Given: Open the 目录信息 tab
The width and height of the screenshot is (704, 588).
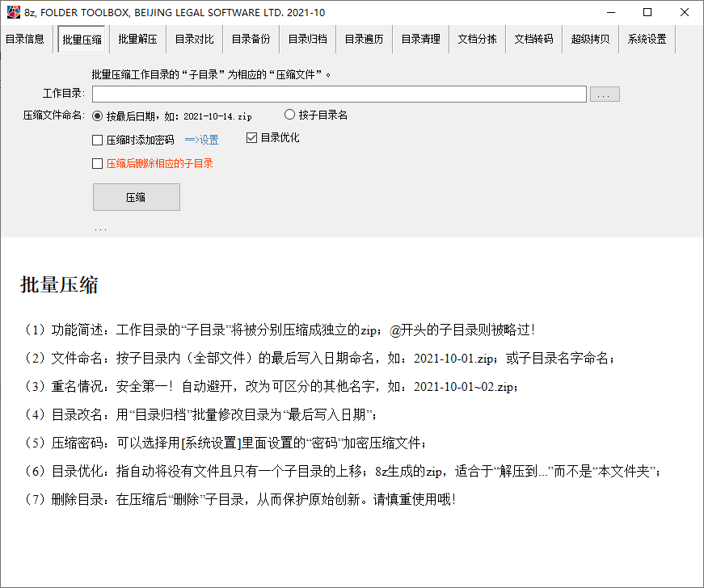Looking at the screenshot, I should coord(25,39).
